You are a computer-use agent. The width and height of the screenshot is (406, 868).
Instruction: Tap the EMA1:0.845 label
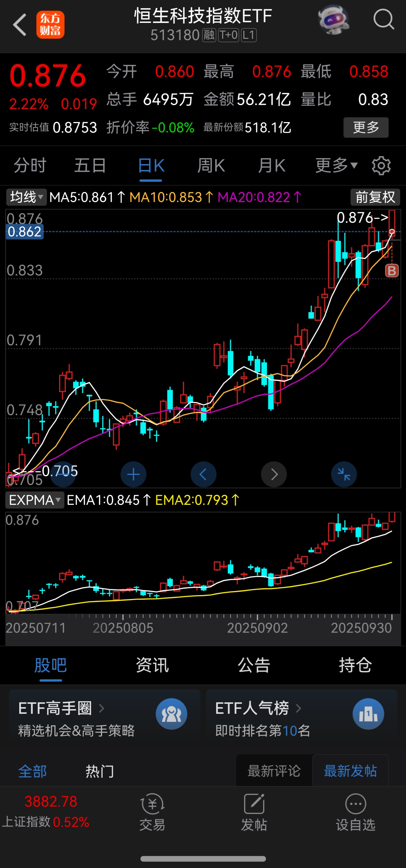(x=109, y=500)
